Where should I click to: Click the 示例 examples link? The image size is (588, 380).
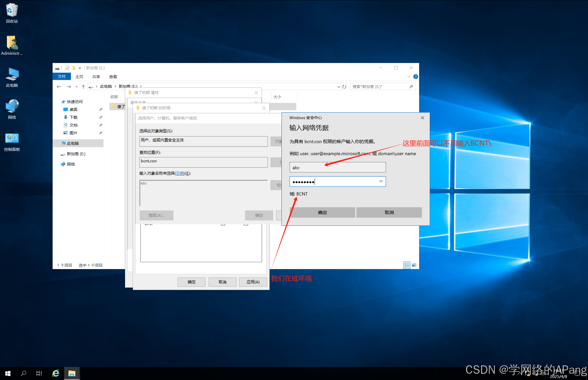pyautogui.click(x=180, y=173)
